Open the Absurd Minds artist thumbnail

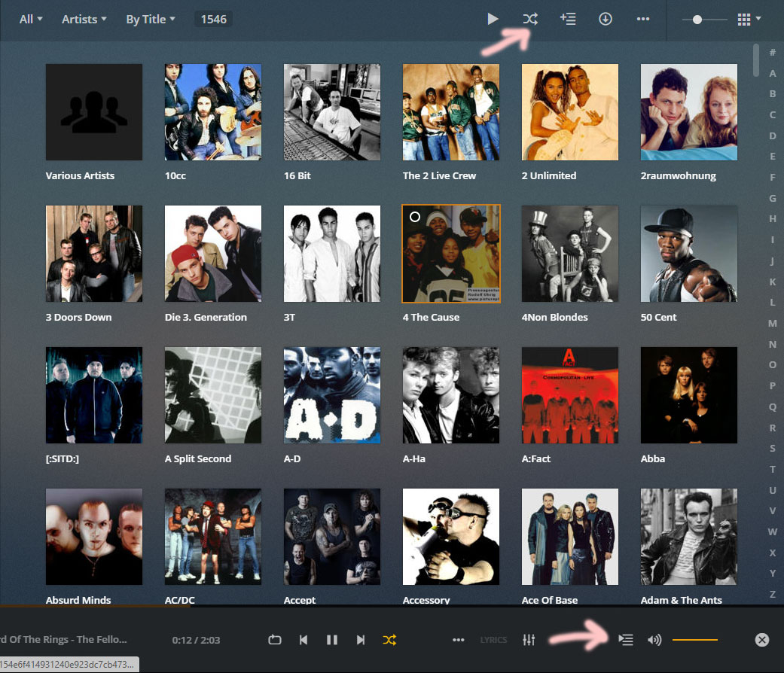tap(94, 536)
